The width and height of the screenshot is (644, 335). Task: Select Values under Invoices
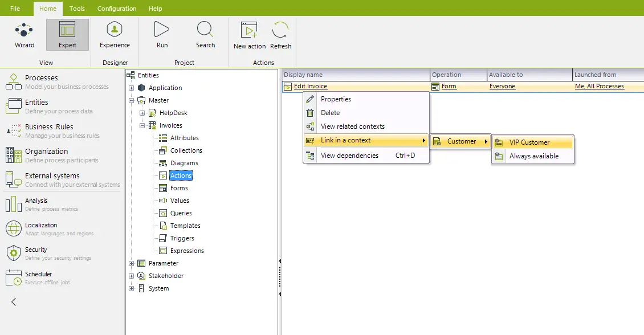tap(180, 201)
